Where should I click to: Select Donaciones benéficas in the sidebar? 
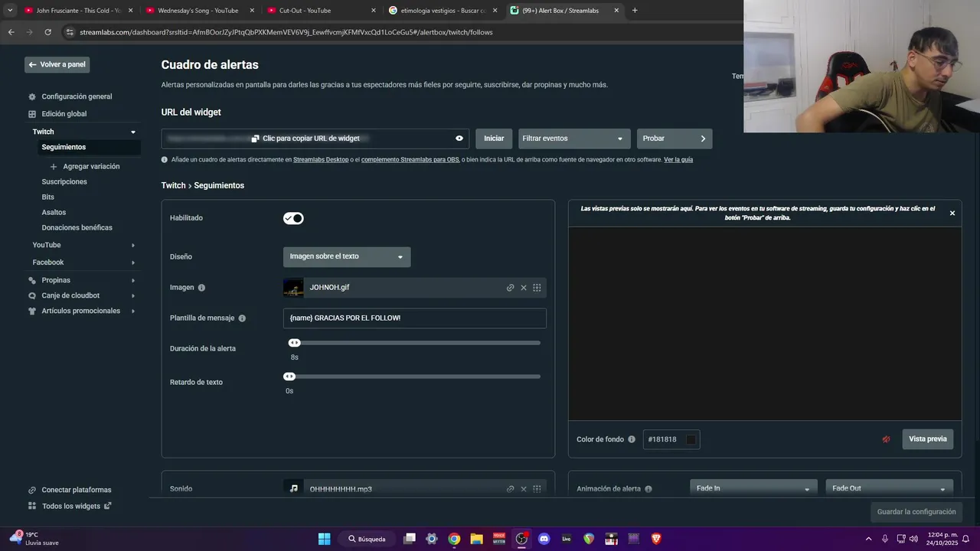[77, 228]
